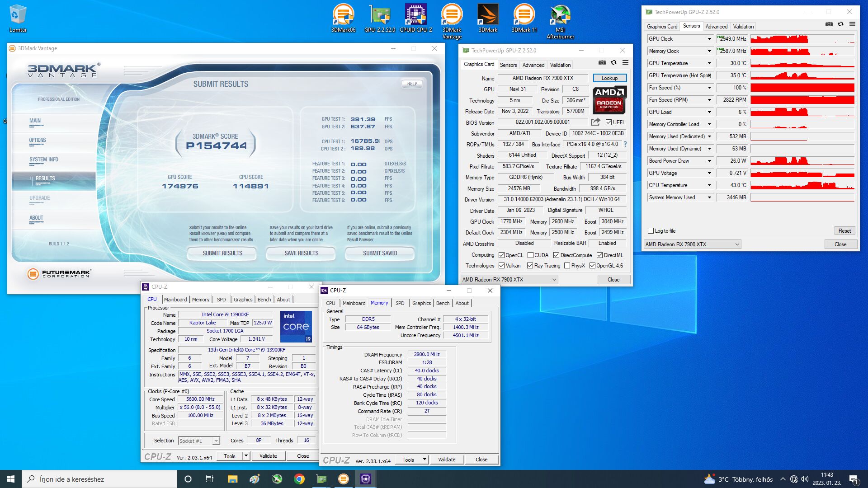Open the hamburger menu in GPU-Z Sensors window

click(852, 24)
